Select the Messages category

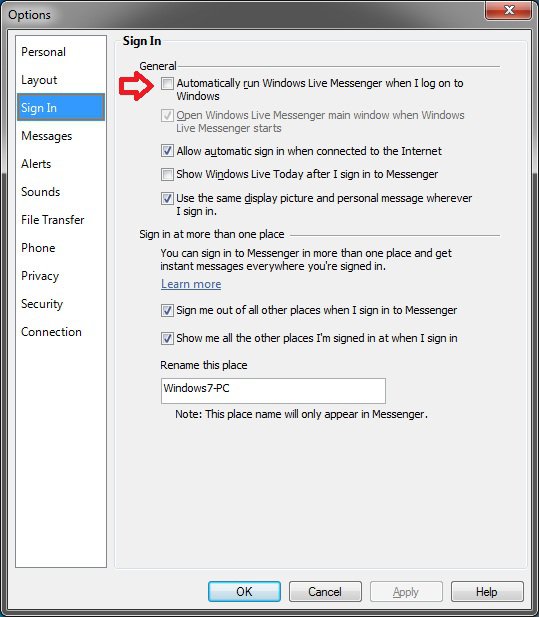[46, 136]
